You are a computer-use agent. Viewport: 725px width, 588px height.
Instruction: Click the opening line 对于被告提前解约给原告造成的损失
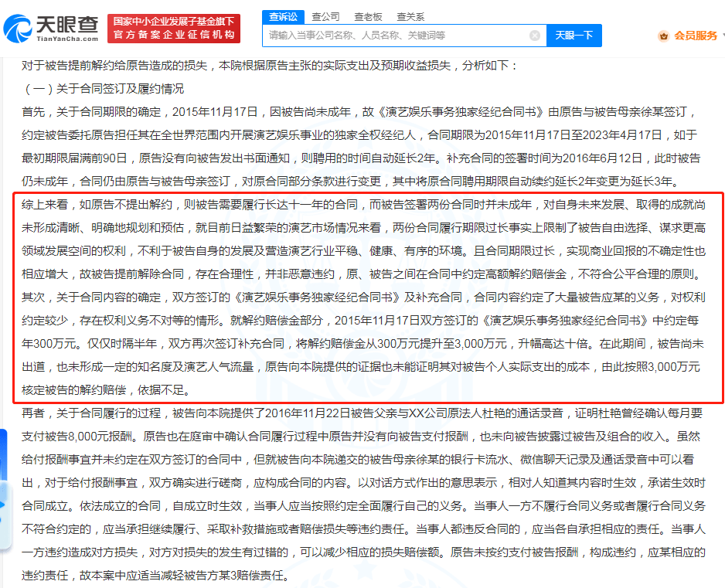[269, 66]
